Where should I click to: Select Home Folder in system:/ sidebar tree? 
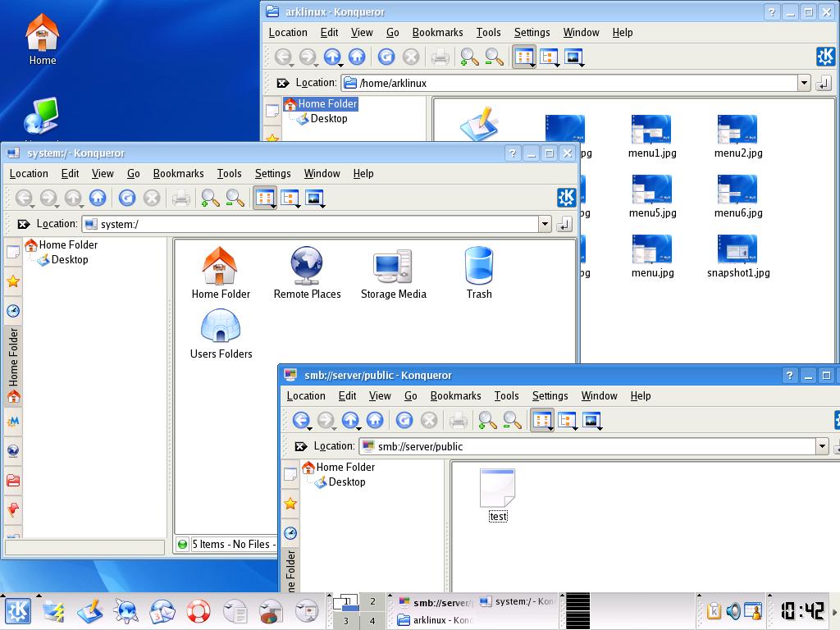pos(68,244)
